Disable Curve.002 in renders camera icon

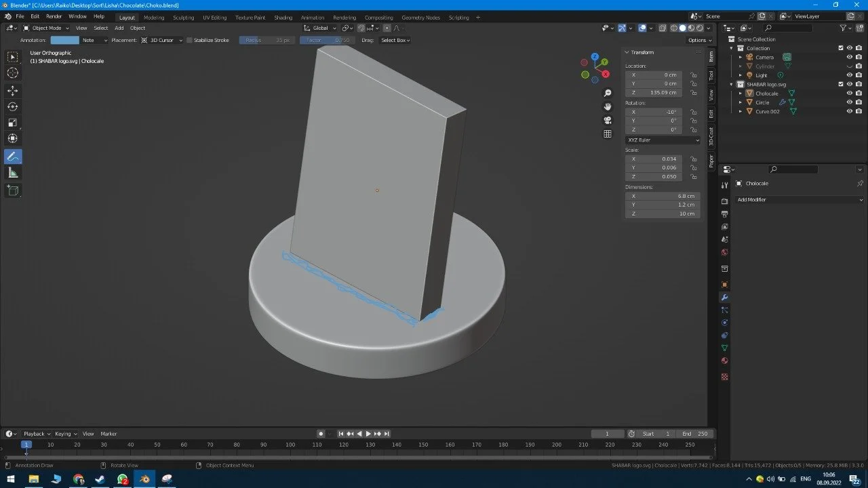[x=859, y=111]
